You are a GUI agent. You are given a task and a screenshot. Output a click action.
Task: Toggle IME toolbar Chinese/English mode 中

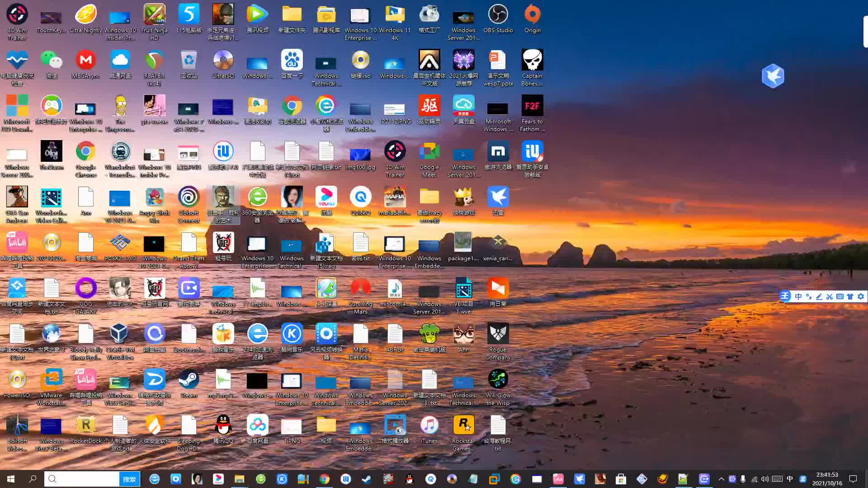798,296
